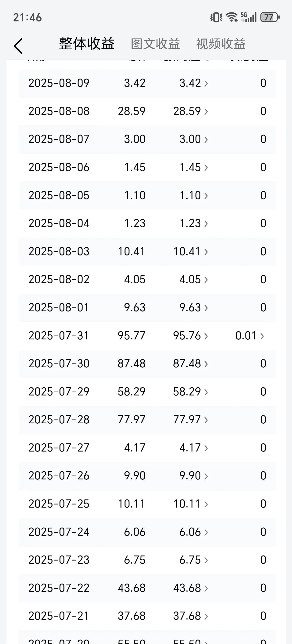Tap the Wi-Fi status icon
The image size is (292, 644).
(231, 17)
